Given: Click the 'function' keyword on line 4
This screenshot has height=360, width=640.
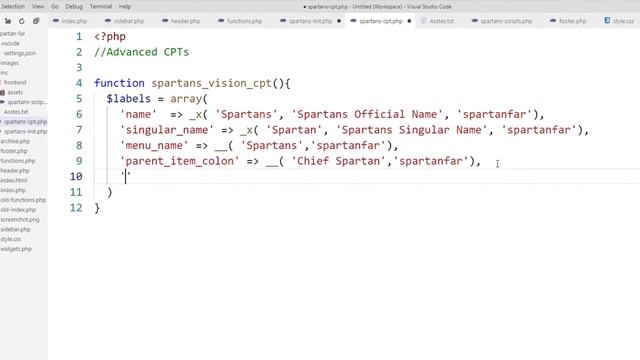Looking at the screenshot, I should [x=119, y=83].
